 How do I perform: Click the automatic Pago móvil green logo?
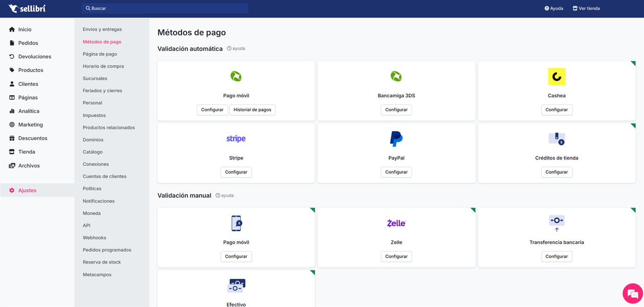pos(236,76)
